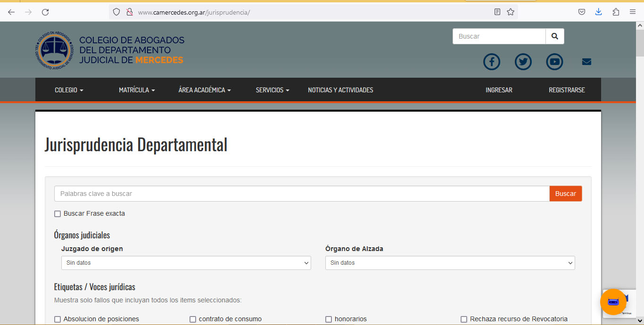Expand the COLEGIO navigation menu
This screenshot has width=644, height=325.
click(x=69, y=90)
